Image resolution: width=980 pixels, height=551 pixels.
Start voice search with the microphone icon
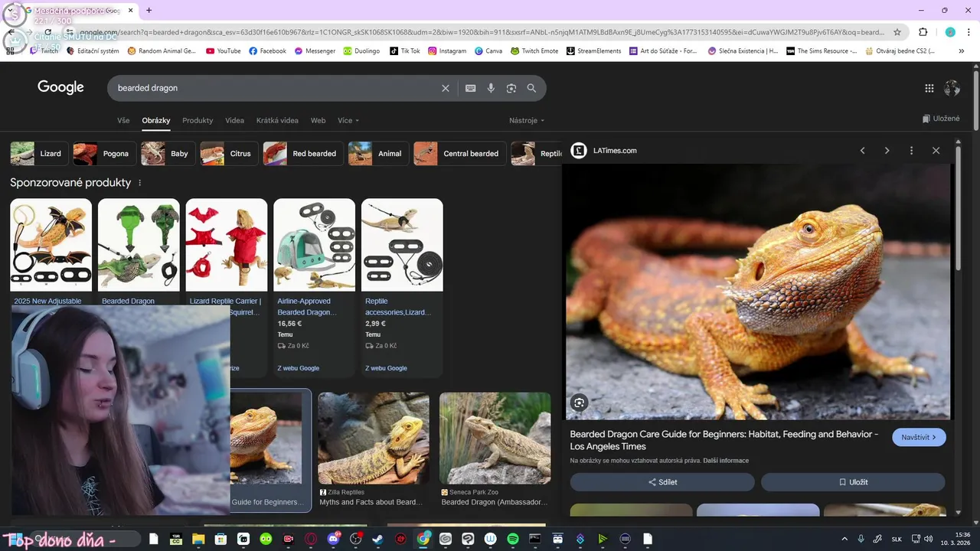[491, 88]
